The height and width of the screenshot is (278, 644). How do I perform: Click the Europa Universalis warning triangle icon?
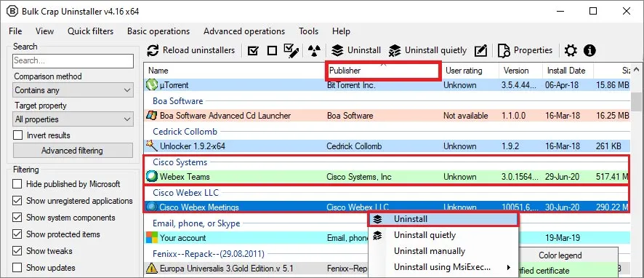[152, 269]
